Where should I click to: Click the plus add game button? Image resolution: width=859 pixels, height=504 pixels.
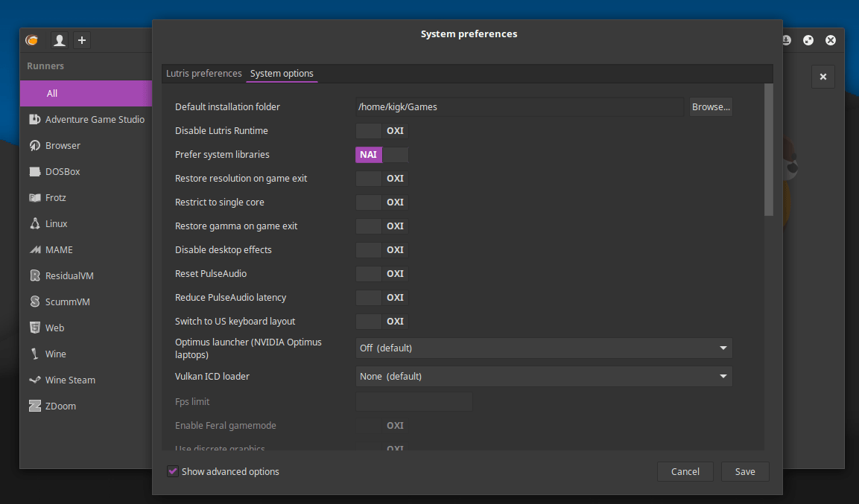(82, 40)
